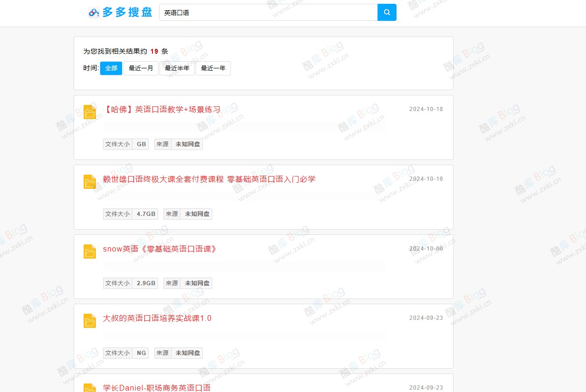
Task: Switch to the 最近半年 filter
Action: click(x=177, y=68)
